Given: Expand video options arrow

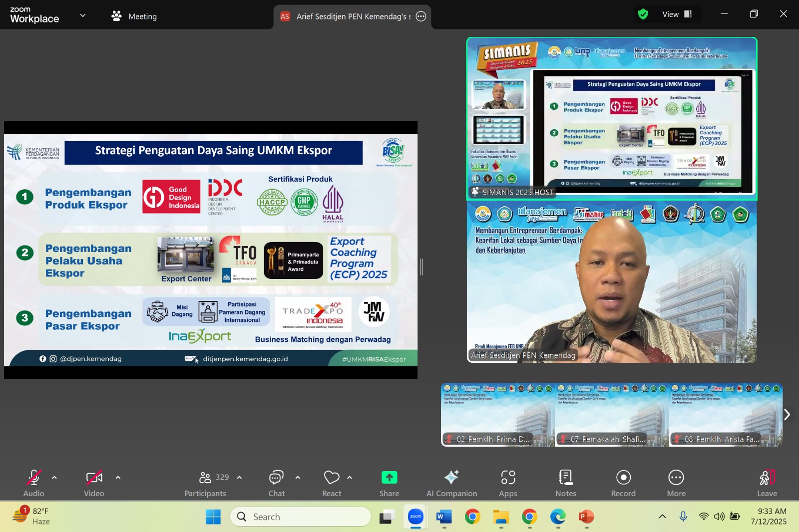Looking at the screenshot, I should 118,478.
